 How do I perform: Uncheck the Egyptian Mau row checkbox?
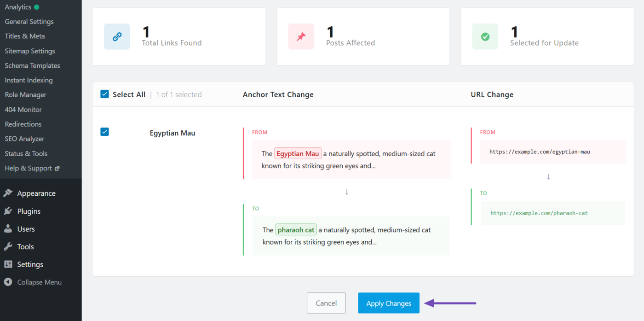[104, 132]
